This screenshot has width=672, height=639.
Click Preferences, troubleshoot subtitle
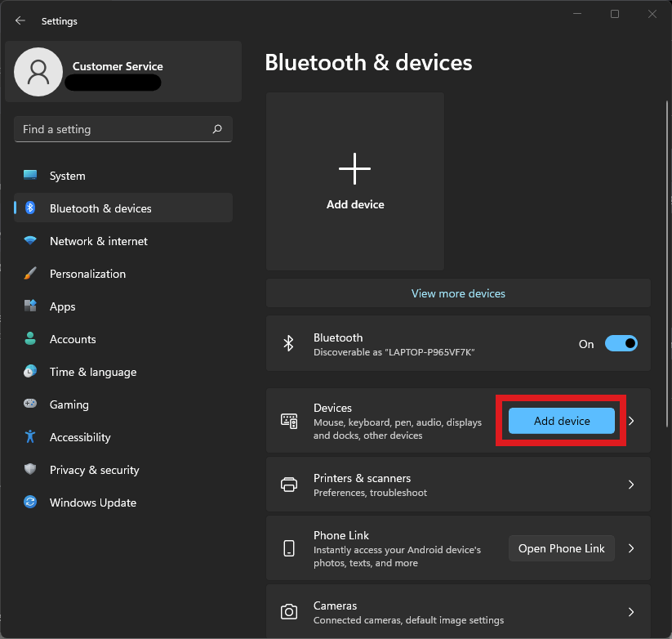click(x=370, y=493)
